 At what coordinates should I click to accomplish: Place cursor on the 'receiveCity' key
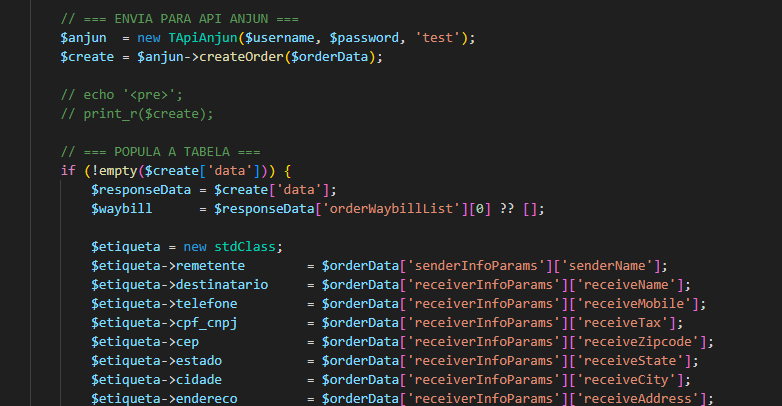point(627,379)
